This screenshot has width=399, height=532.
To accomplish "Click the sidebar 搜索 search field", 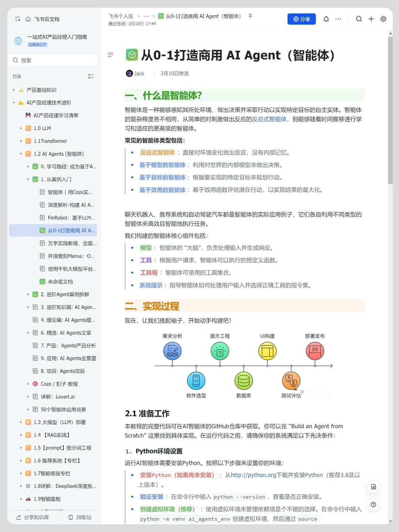I will pyautogui.click(x=53, y=60).
